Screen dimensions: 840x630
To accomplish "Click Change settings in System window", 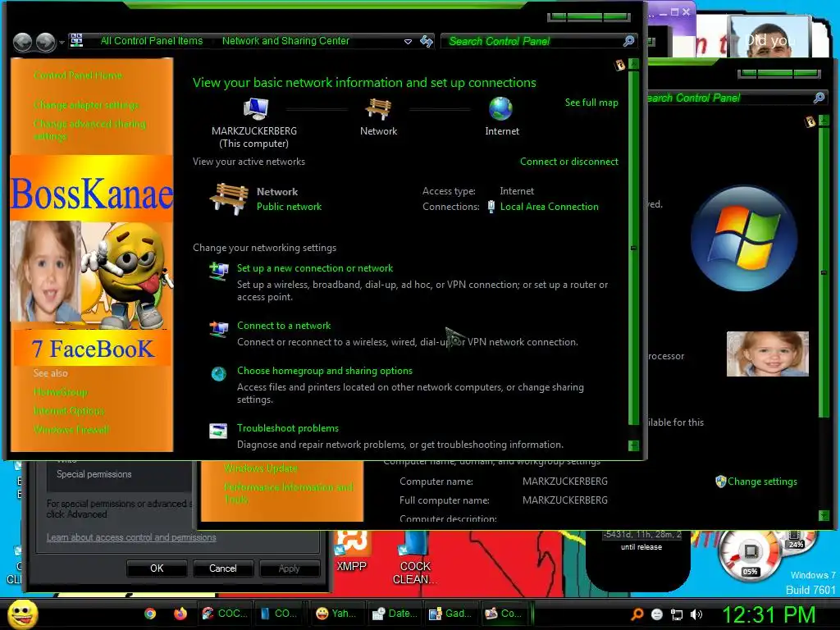I will 762,482.
